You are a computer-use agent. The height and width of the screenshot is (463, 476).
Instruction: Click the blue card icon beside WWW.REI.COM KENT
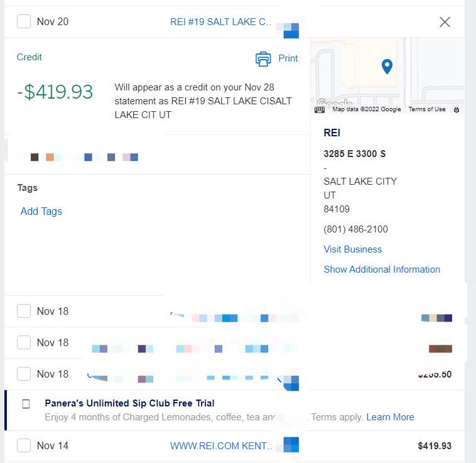291,445
